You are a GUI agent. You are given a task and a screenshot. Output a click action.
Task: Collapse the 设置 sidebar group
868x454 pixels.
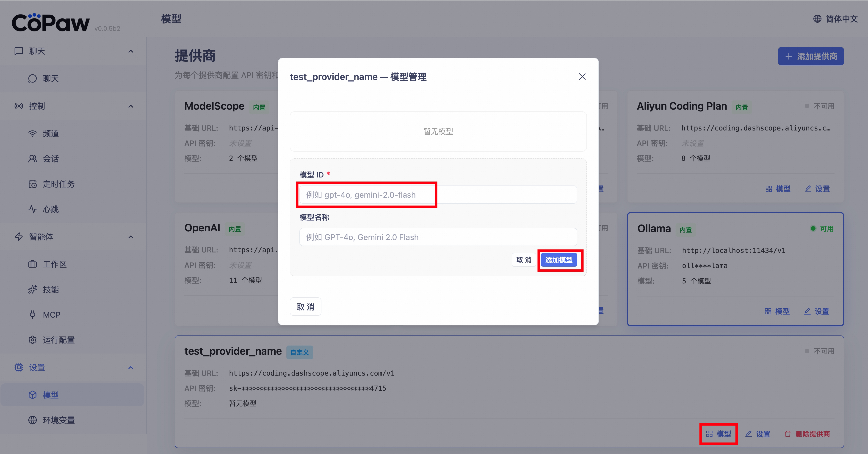click(131, 368)
